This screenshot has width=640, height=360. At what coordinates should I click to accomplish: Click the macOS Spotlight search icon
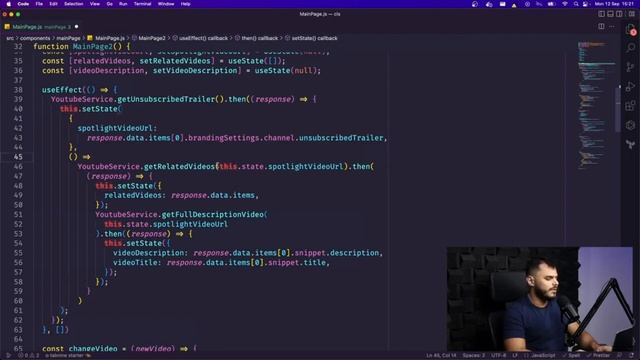tap(576, 4)
